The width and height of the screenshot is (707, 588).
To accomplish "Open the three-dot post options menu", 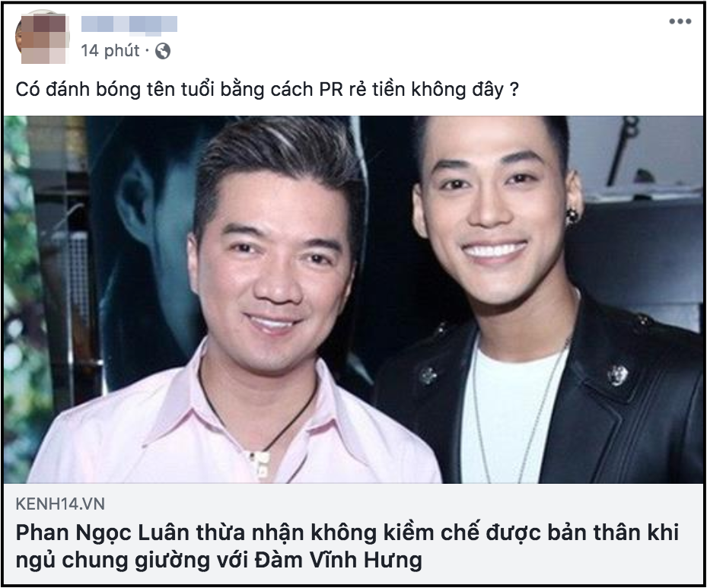I will [x=680, y=21].
